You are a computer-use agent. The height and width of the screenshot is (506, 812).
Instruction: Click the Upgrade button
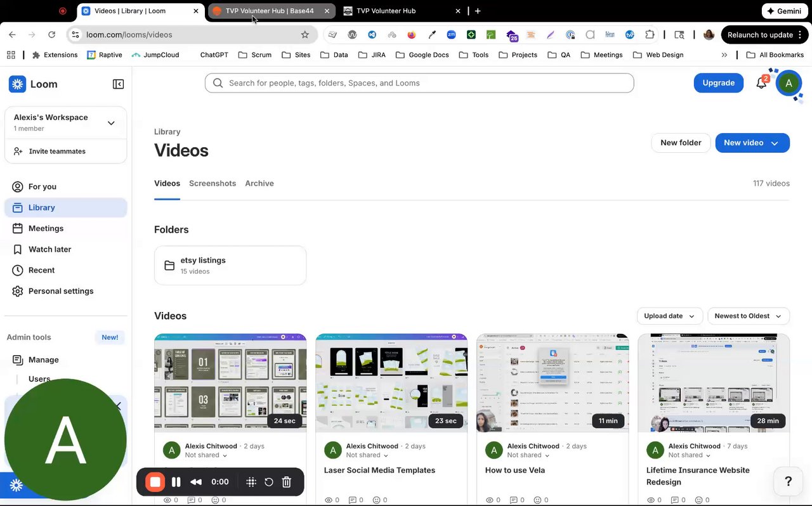719,83
